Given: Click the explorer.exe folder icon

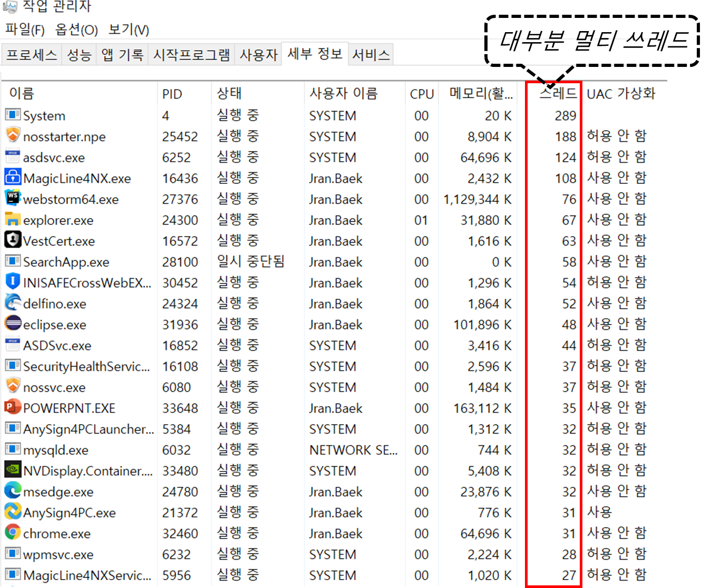Looking at the screenshot, I should [x=13, y=219].
